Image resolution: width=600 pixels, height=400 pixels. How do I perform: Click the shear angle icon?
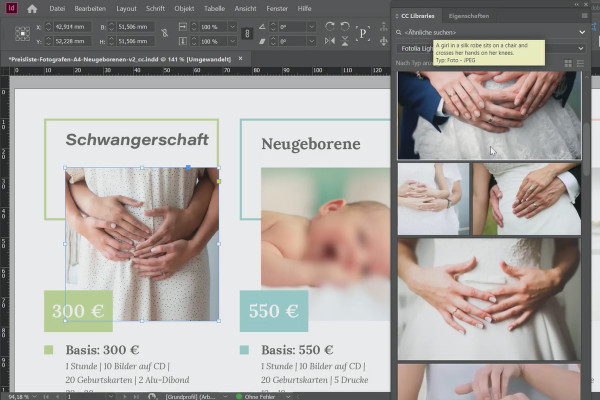[262, 41]
